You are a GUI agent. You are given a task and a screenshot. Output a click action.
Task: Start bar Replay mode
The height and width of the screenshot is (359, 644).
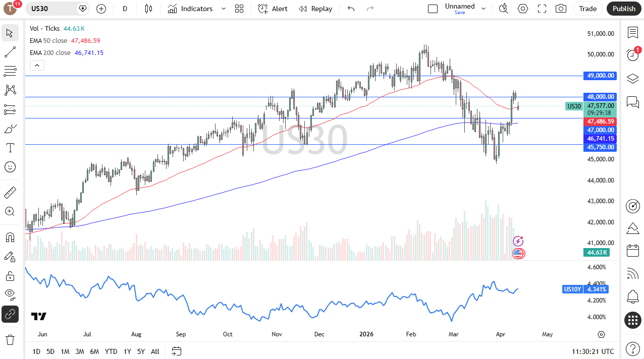(x=315, y=9)
